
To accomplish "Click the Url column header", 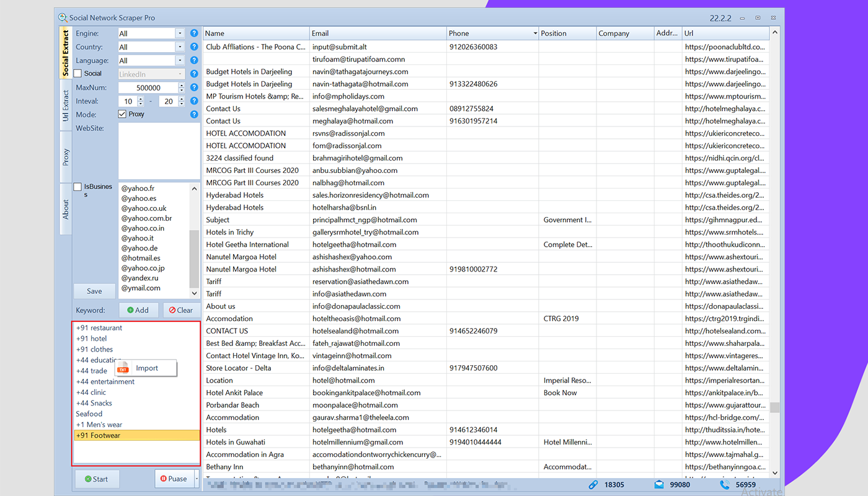I will (x=725, y=33).
